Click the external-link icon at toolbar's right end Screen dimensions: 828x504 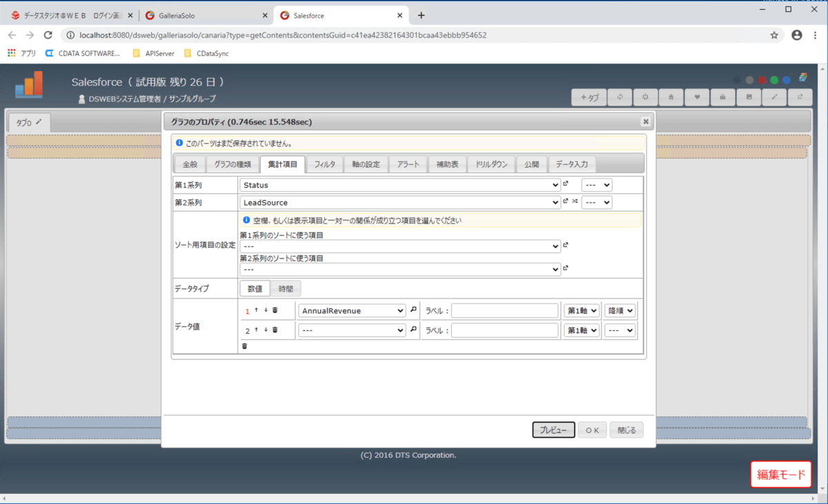(800, 97)
